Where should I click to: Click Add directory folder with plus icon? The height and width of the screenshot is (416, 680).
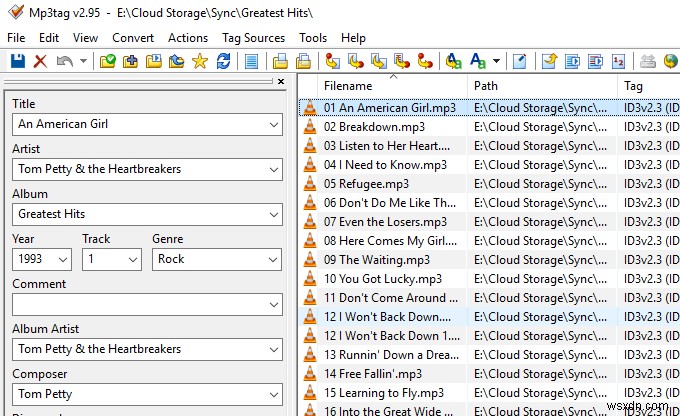coord(131,61)
